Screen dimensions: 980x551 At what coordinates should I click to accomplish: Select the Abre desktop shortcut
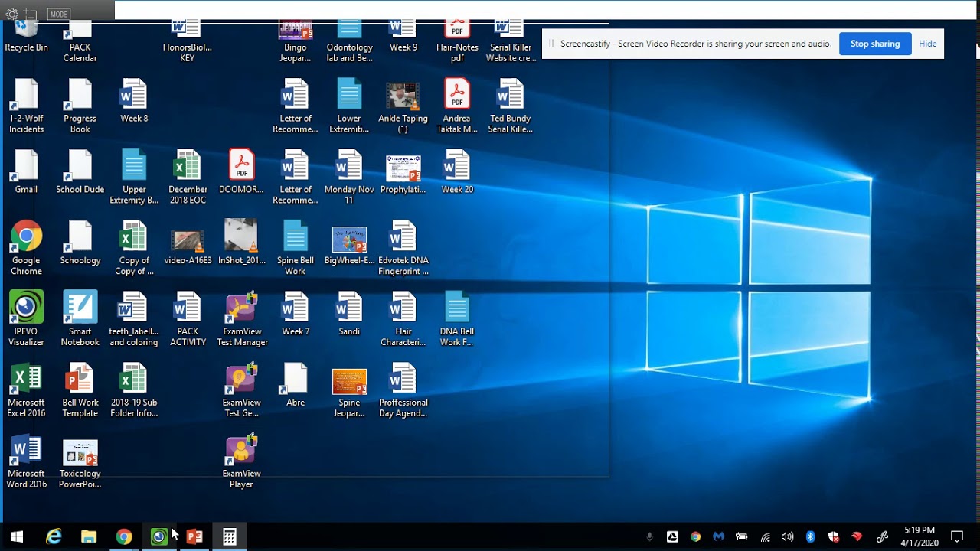click(x=296, y=385)
